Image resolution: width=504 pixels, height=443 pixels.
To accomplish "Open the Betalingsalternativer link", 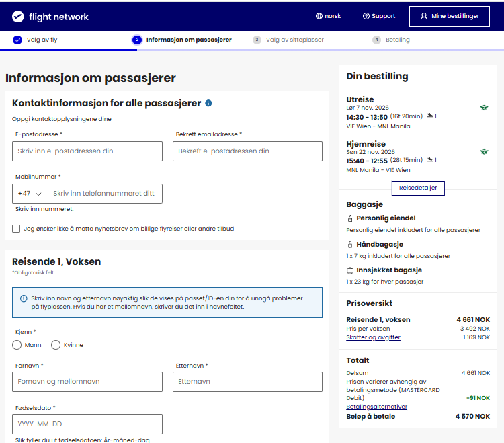I will point(377,407).
